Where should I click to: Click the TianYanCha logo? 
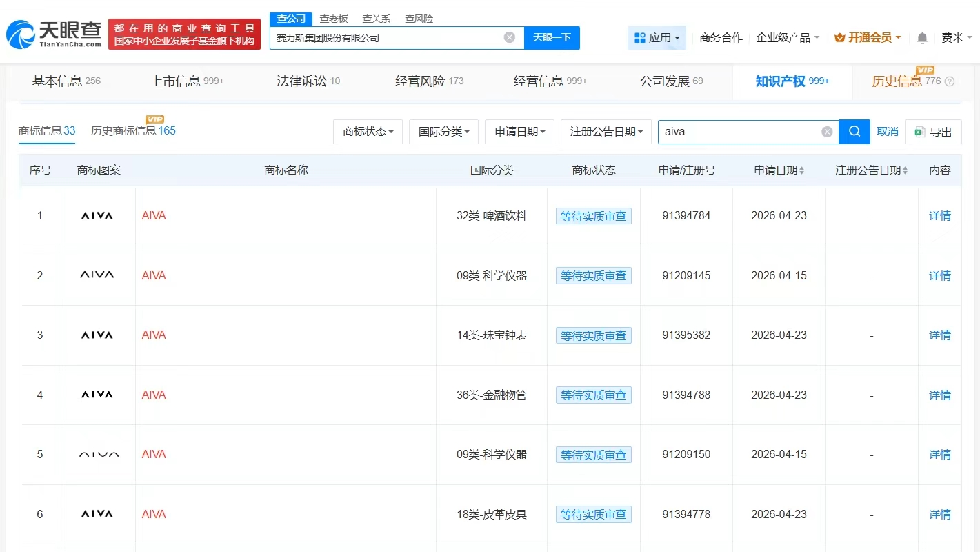(54, 34)
